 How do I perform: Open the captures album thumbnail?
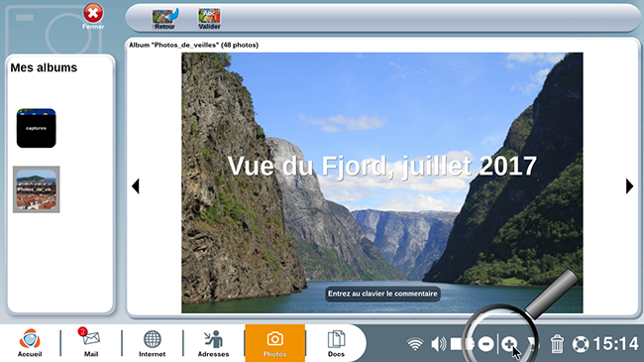tap(36, 128)
